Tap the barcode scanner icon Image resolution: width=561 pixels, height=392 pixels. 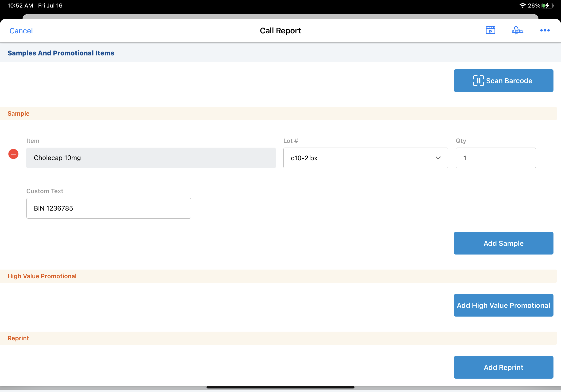478,81
